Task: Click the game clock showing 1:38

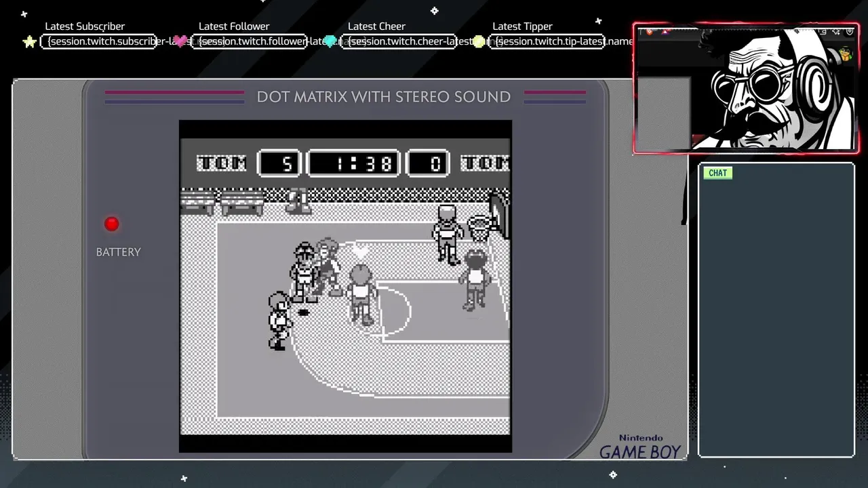Action: tap(353, 163)
